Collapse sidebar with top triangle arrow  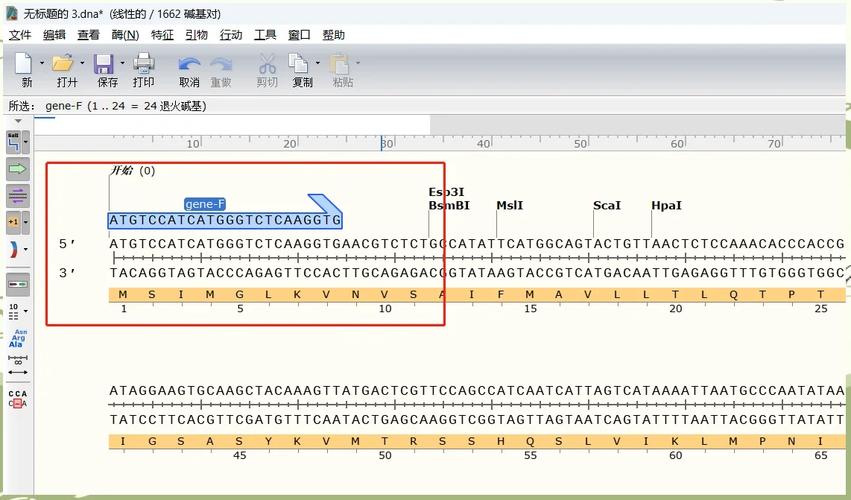click(18, 121)
